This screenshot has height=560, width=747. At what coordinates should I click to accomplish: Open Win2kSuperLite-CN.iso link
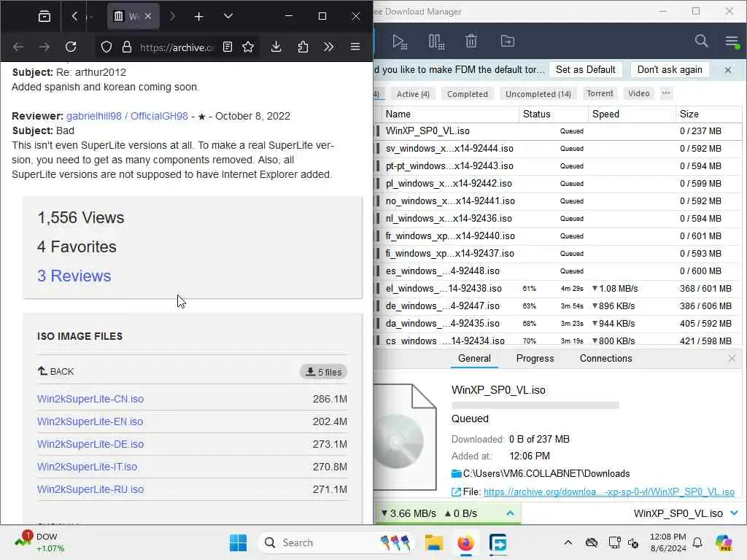(90, 399)
